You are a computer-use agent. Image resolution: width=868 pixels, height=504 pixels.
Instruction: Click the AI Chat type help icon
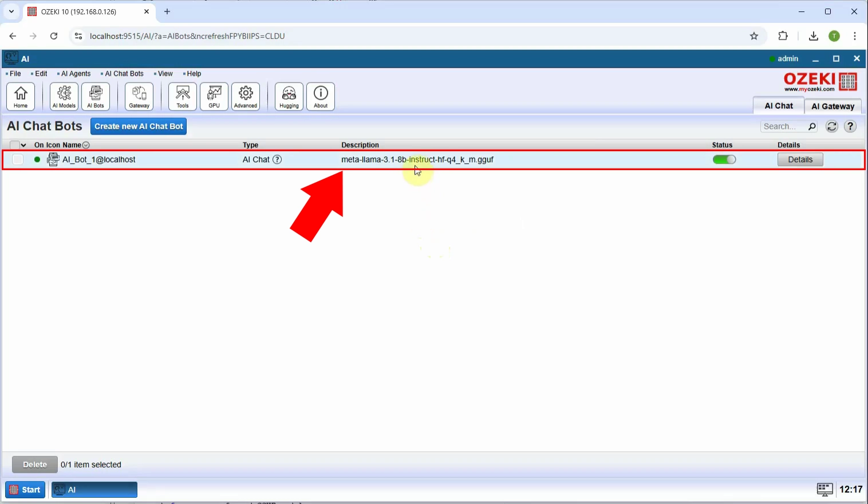[x=277, y=160]
